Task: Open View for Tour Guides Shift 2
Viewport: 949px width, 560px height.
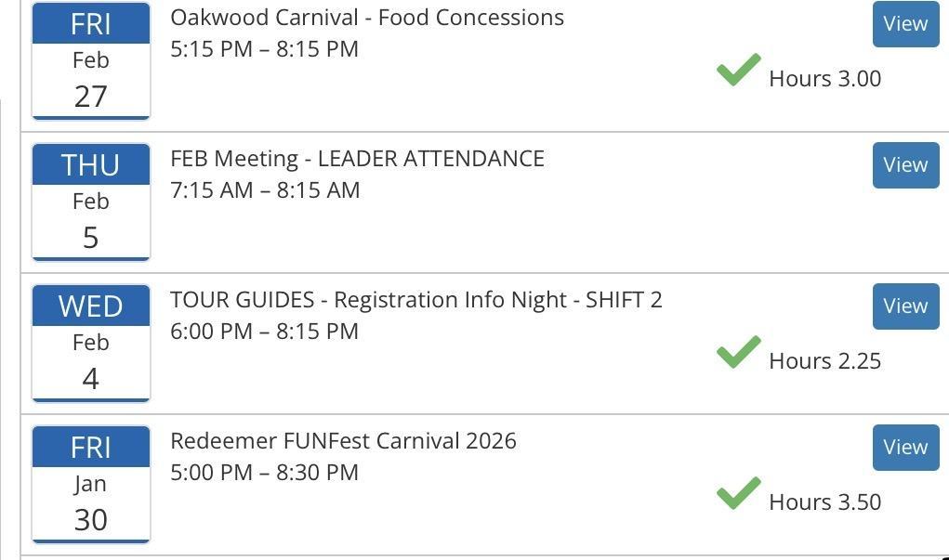Action: tap(905, 306)
